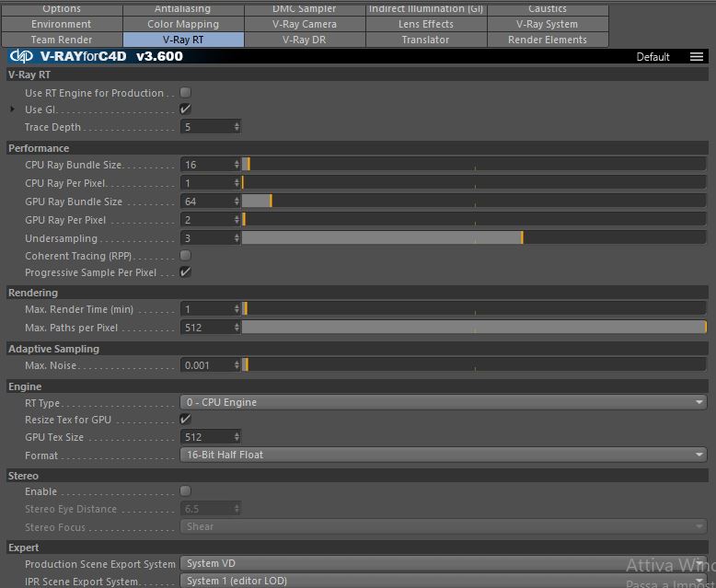Click the Undersampling slider bar
This screenshot has height=588, width=716.
point(474,237)
